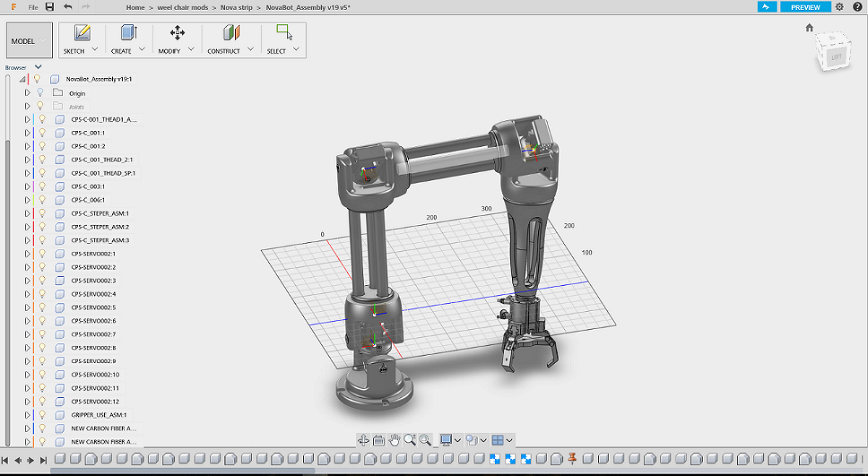Screen dimensions: 868x476
Task: Expand the CPS-C_STEPER_ASM:1 tree node
Action: (x=27, y=213)
